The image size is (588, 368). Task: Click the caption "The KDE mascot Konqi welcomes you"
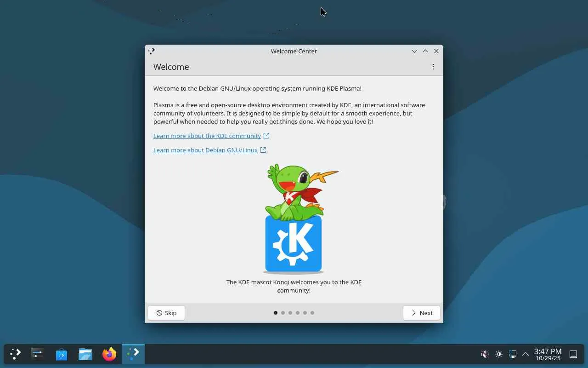point(294,286)
